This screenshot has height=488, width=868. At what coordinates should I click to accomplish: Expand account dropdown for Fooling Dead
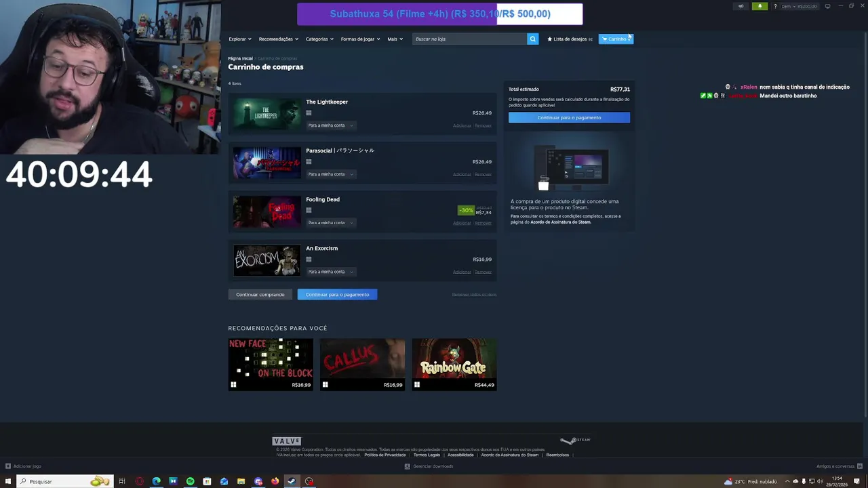pos(330,223)
